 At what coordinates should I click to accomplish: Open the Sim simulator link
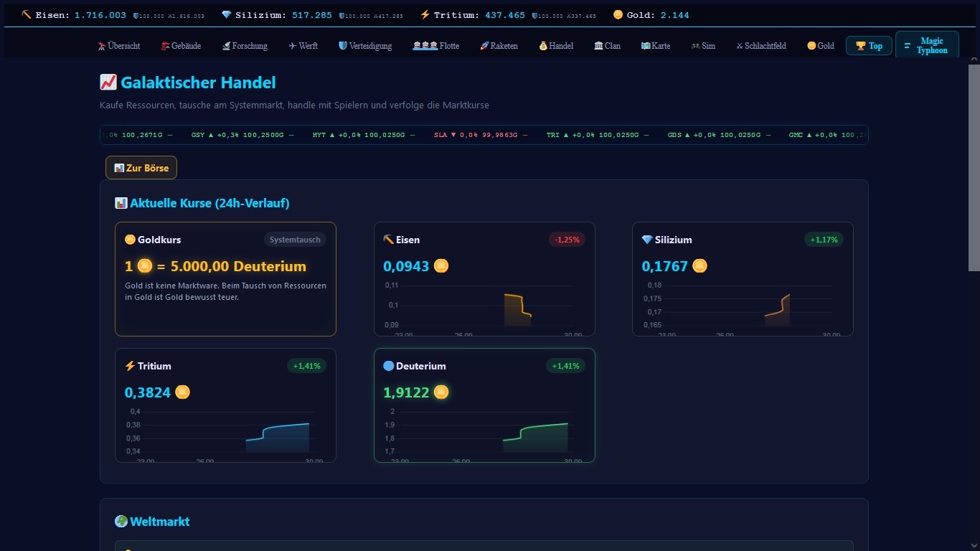point(703,46)
